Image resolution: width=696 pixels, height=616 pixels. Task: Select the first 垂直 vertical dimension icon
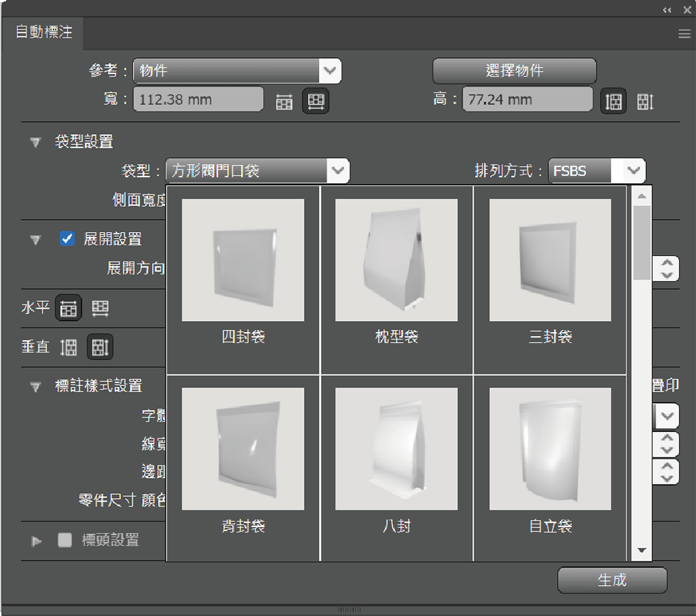click(x=68, y=347)
